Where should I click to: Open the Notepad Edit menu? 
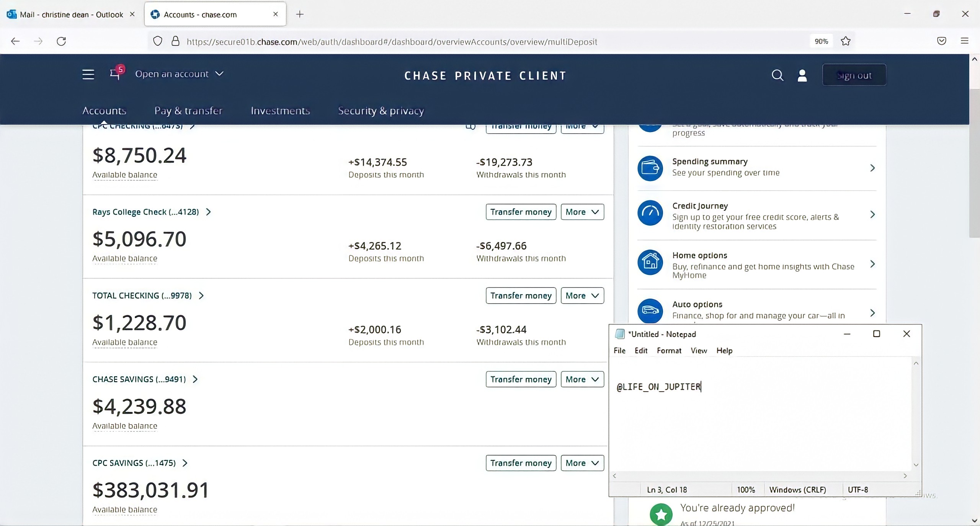point(641,351)
